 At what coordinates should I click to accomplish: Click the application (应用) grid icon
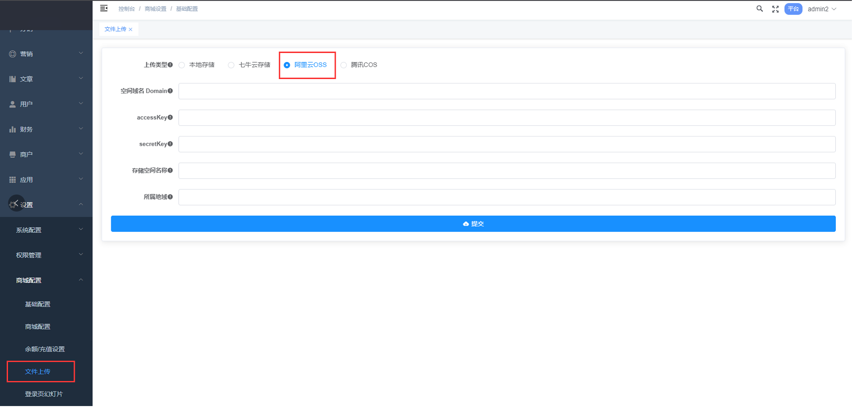pyautogui.click(x=12, y=180)
